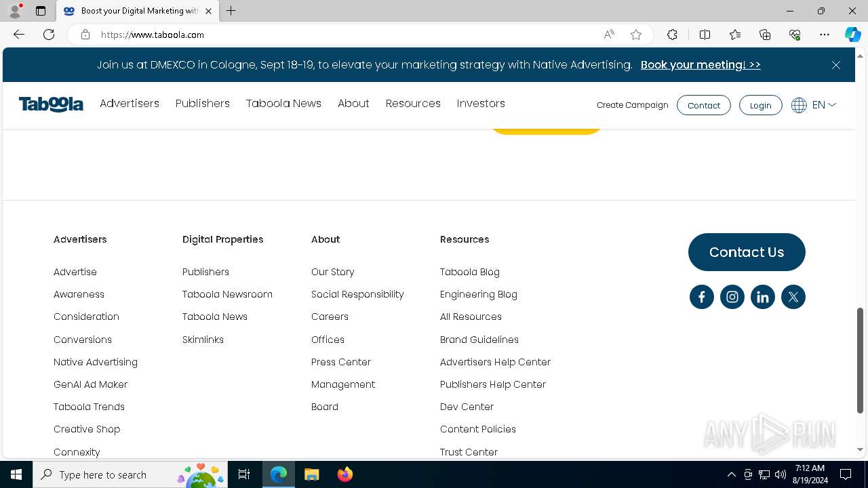Open Taboola's LinkedIn icon

[x=762, y=297]
